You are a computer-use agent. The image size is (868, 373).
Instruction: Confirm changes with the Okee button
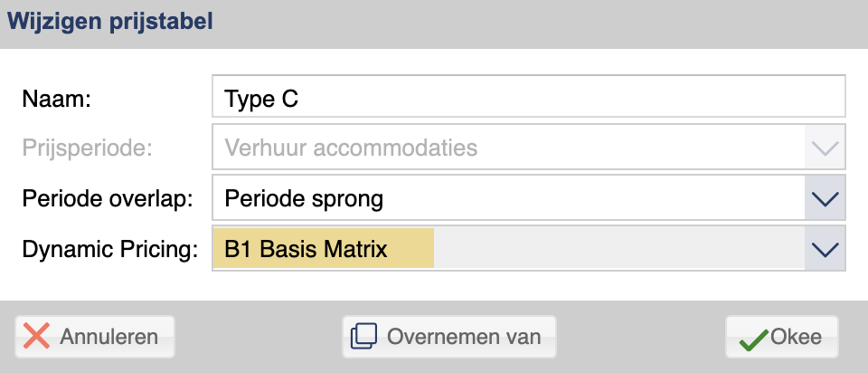click(781, 337)
